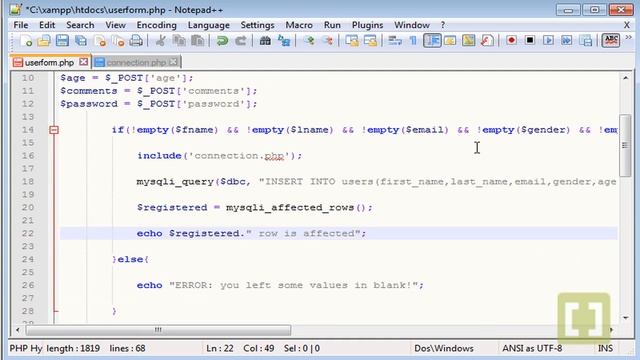
Task: Toggle the indent guide toolbar icon
Action: (x=432, y=41)
